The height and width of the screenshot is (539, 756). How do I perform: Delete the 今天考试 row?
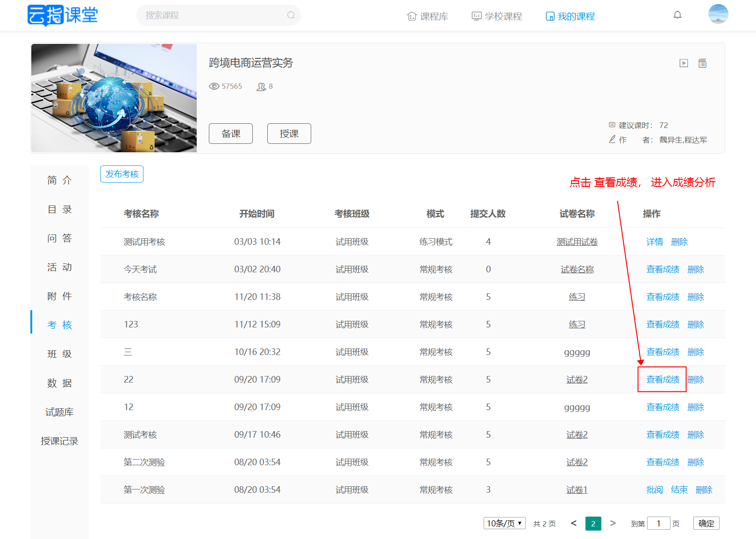click(x=696, y=269)
